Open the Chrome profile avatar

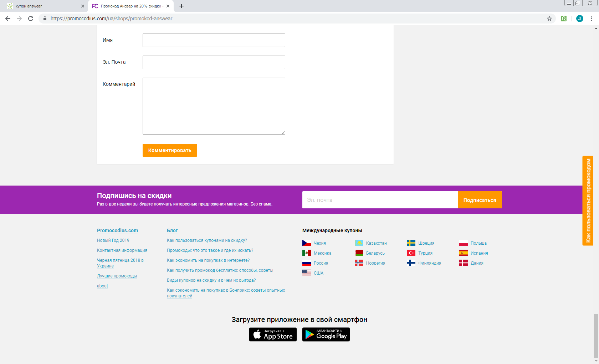pos(580,19)
